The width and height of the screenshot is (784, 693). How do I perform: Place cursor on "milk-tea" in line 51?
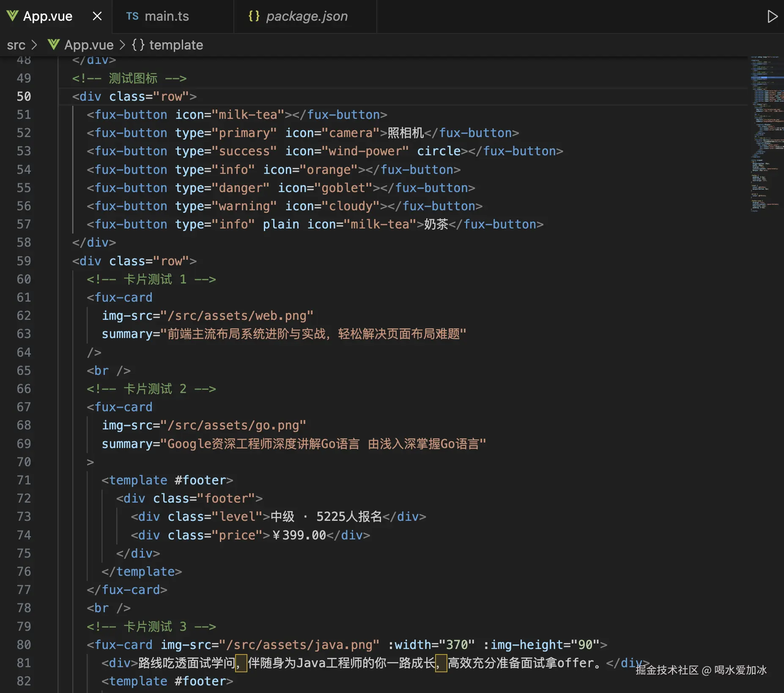(248, 115)
